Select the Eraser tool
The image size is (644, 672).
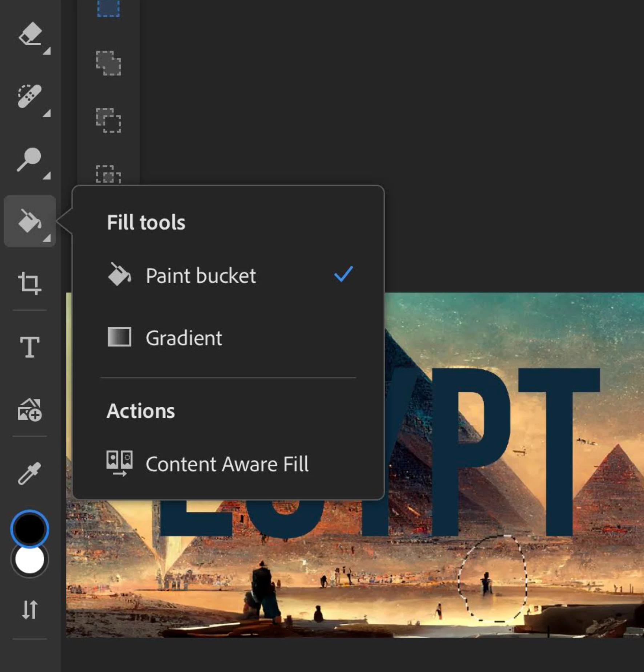pyautogui.click(x=30, y=34)
